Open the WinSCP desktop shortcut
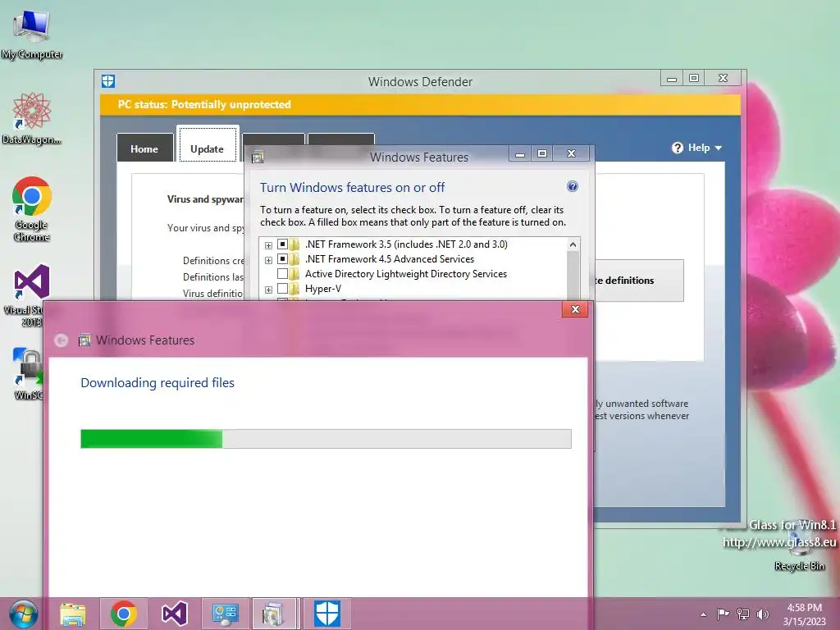840x630 pixels. pos(28,373)
